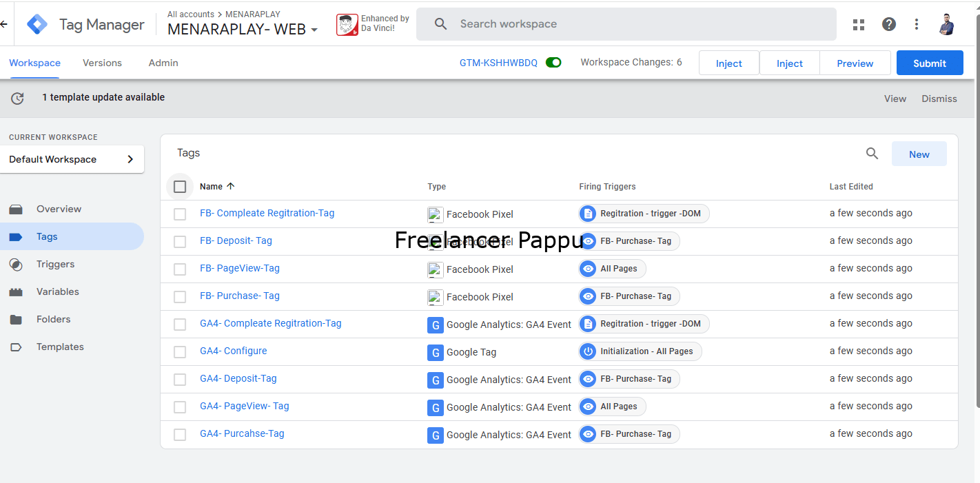Check the FB- PageView-Tag checkbox
Viewport: 980px width, 483px height.
tap(180, 269)
